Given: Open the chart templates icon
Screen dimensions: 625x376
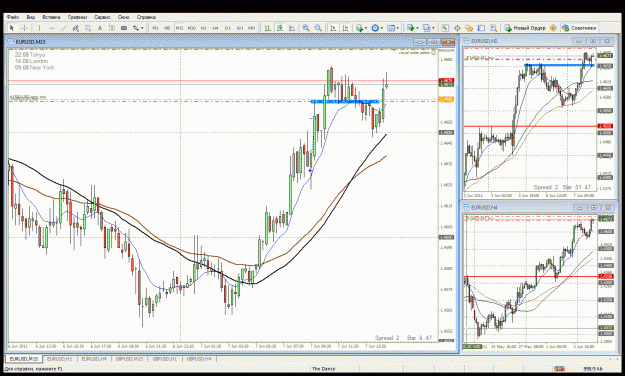Looking at the screenshot, I should click(x=391, y=28).
